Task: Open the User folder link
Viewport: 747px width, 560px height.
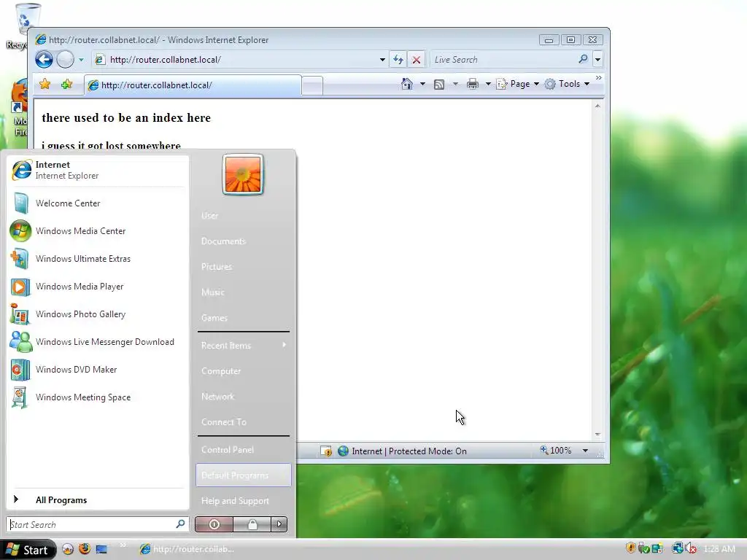Action: coord(243,216)
